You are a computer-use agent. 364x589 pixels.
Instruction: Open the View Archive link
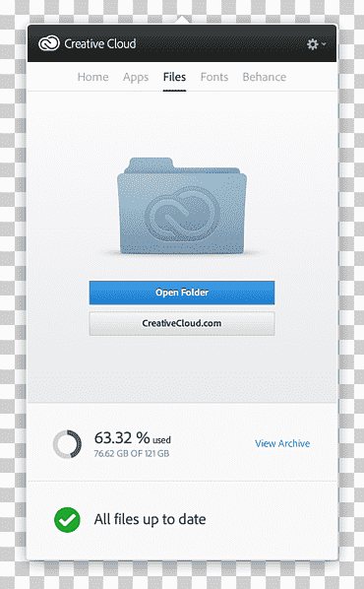282,443
